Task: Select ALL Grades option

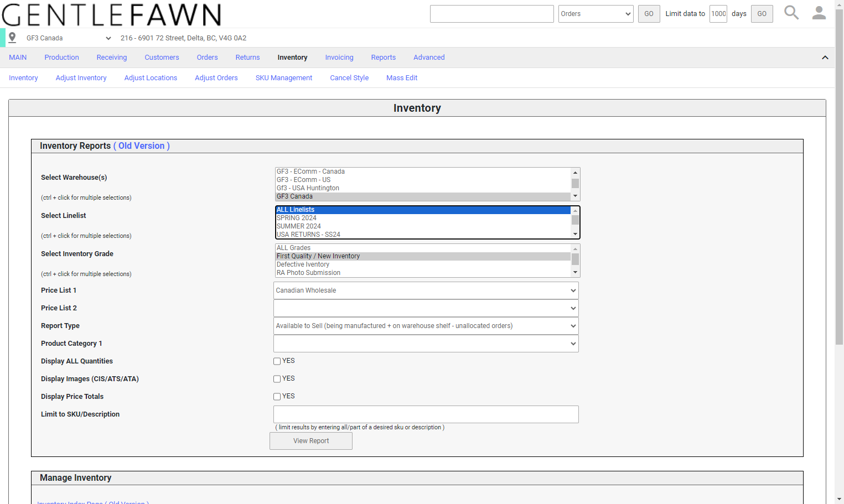Action: point(423,248)
